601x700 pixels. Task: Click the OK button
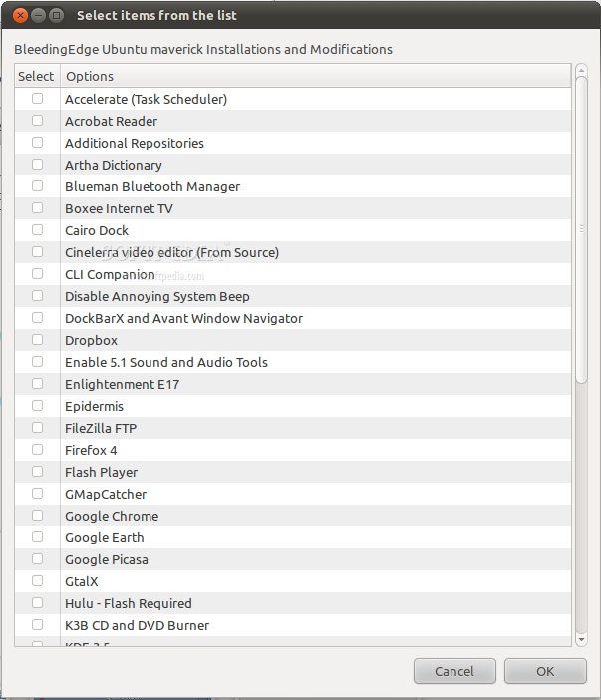point(544,671)
